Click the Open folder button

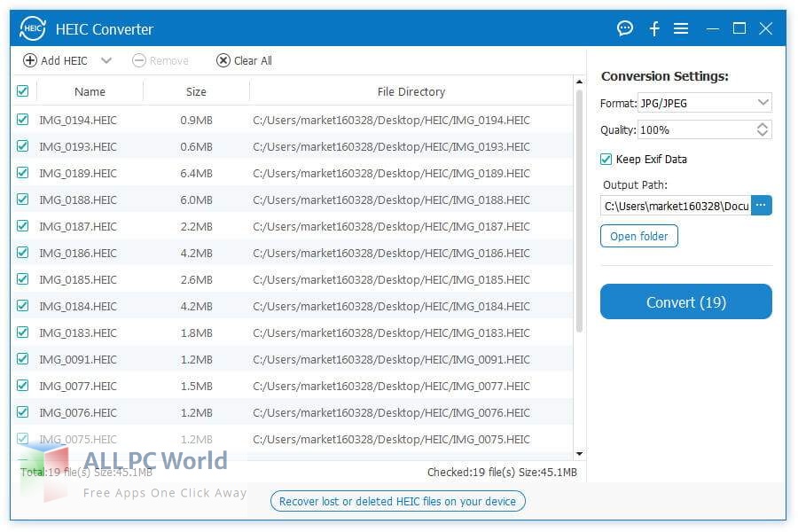pyautogui.click(x=639, y=236)
